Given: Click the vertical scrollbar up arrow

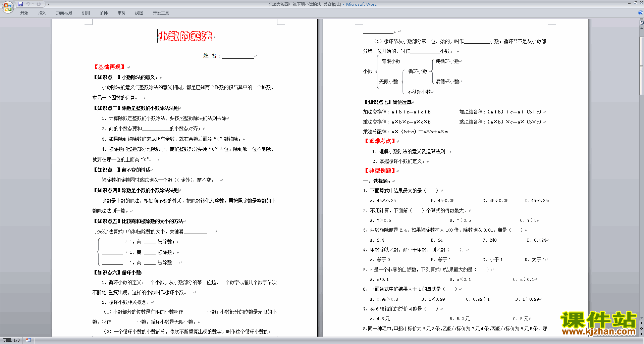Looking at the screenshot, I should pyautogui.click(x=641, y=28).
